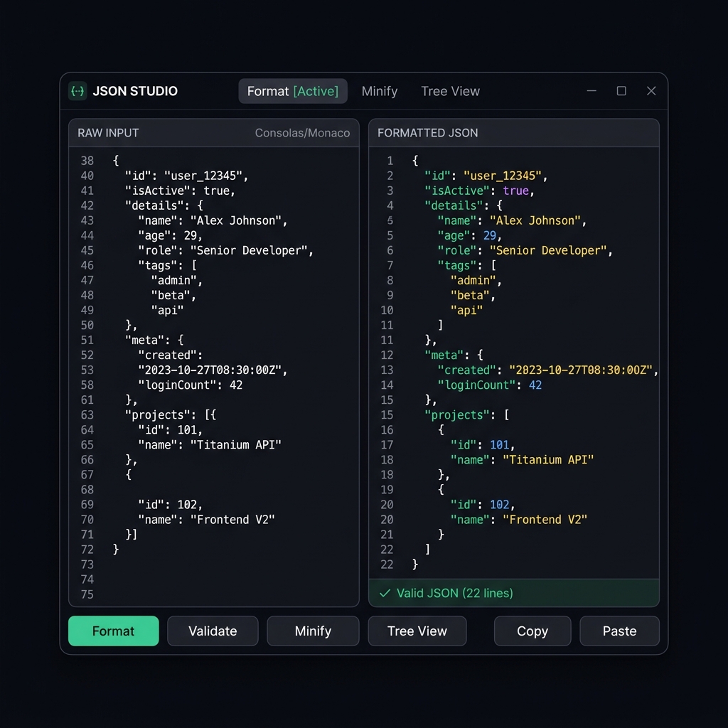This screenshot has width=728, height=728.
Task: Open Tree View using the bottom button
Action: (417, 631)
